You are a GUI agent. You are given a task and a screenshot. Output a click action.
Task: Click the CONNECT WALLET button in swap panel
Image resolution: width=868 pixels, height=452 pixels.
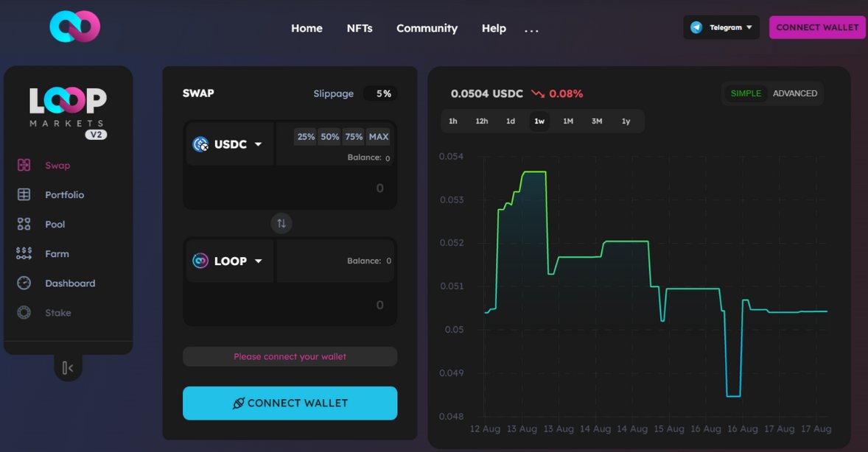click(x=290, y=403)
